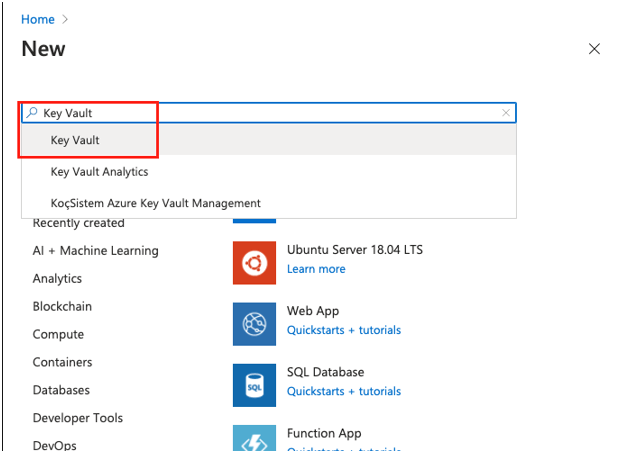
Task: Click breadcrumb chevron after Home
Action: click(65, 19)
